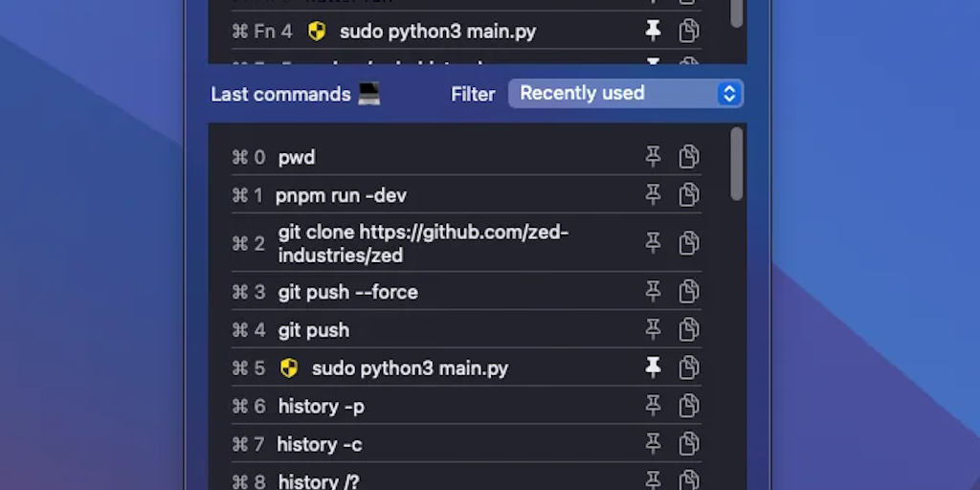Open the Recently used filter dropdown
The width and height of the screenshot is (980, 490).
tap(626, 94)
